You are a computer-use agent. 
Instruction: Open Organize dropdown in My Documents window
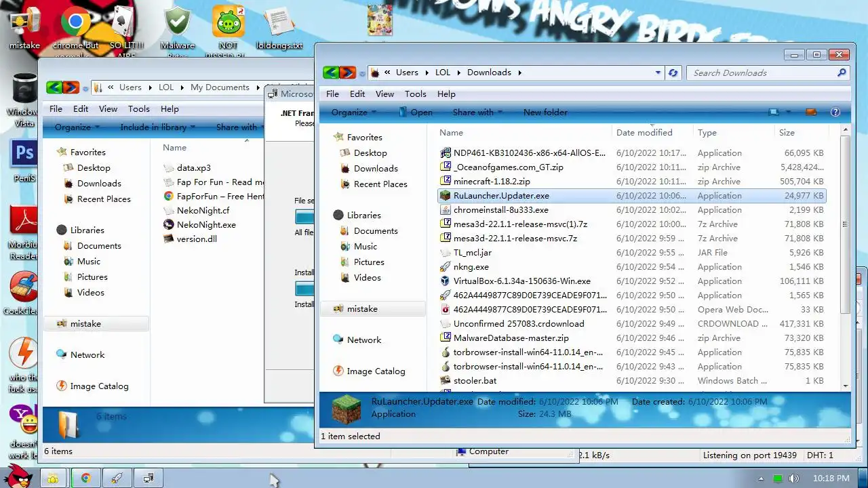click(x=77, y=127)
